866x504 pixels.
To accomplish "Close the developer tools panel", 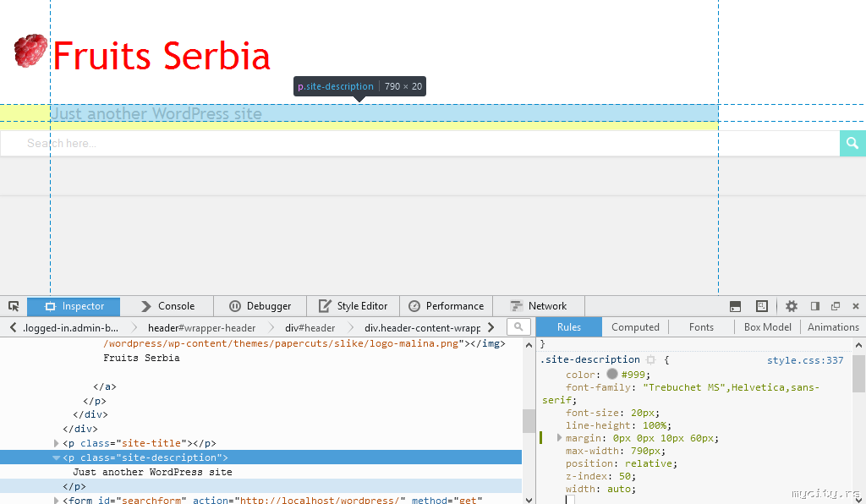I will [856, 306].
